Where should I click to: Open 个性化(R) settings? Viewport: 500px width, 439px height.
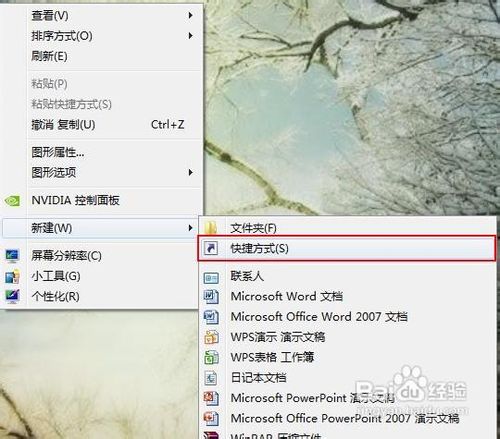(x=101, y=296)
